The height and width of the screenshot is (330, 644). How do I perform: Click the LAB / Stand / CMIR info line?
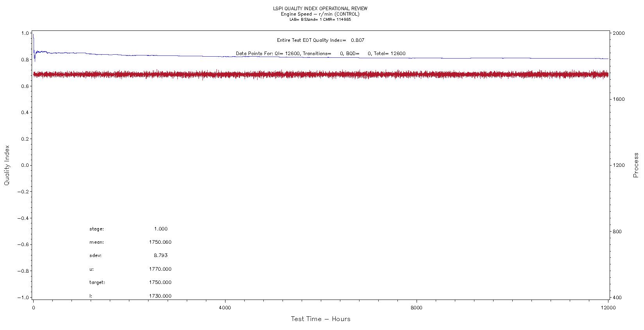(x=320, y=20)
